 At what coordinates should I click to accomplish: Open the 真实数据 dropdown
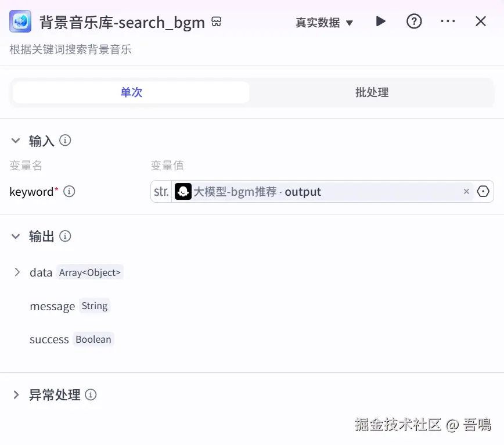point(325,23)
